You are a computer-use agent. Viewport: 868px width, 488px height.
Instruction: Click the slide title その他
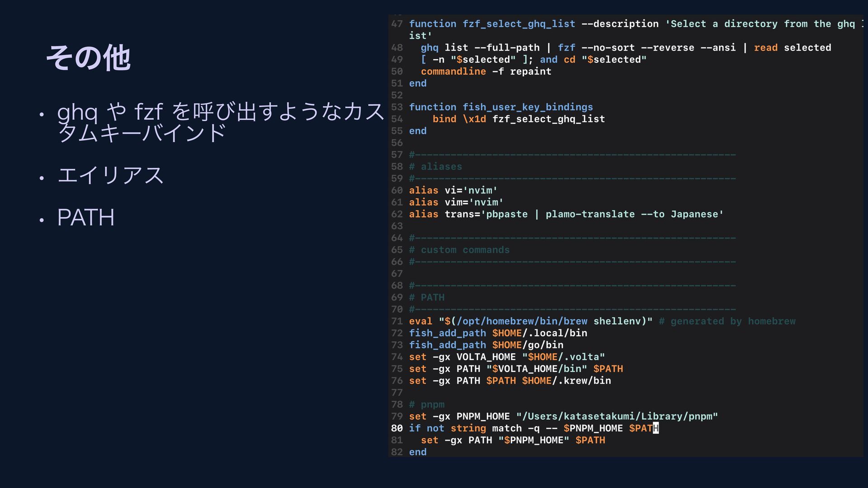point(88,58)
